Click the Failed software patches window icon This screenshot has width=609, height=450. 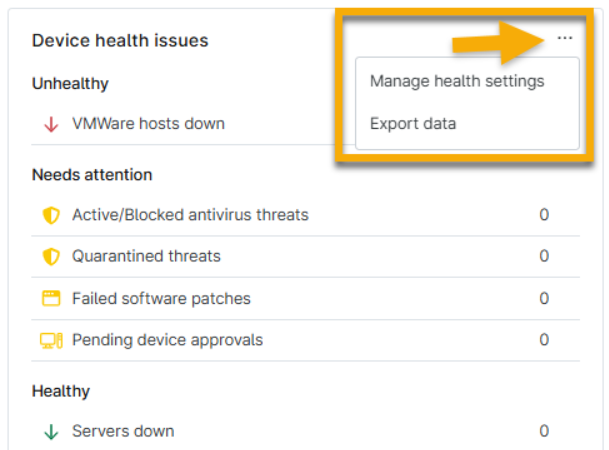tap(51, 299)
